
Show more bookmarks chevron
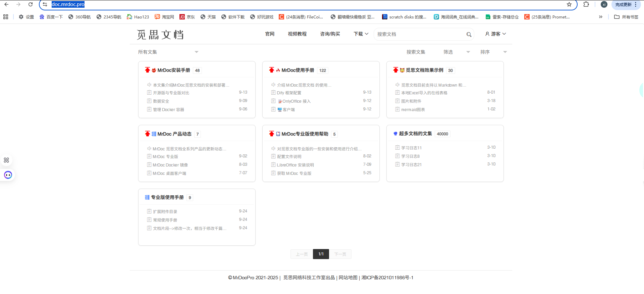[600, 17]
